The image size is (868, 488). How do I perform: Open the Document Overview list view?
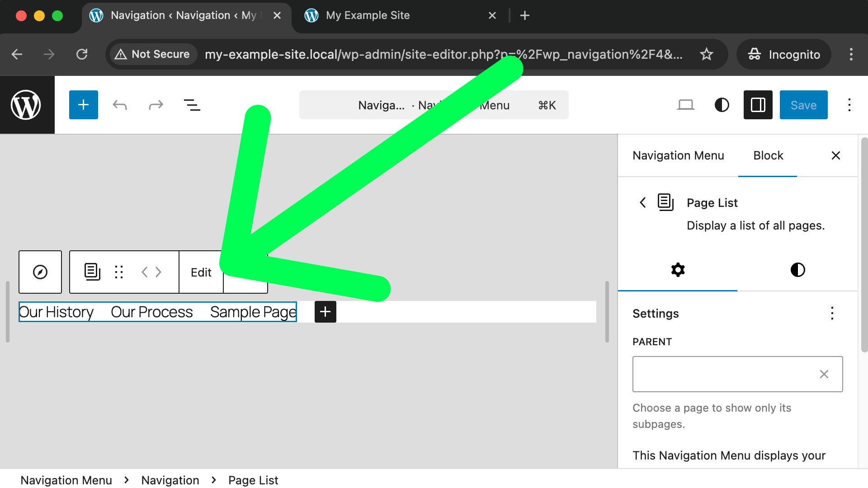click(x=192, y=105)
